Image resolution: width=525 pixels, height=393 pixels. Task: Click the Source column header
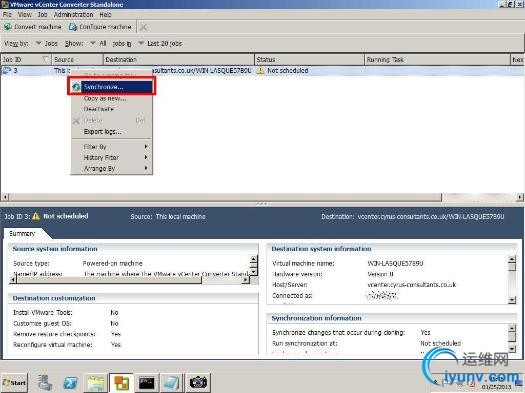point(77,60)
